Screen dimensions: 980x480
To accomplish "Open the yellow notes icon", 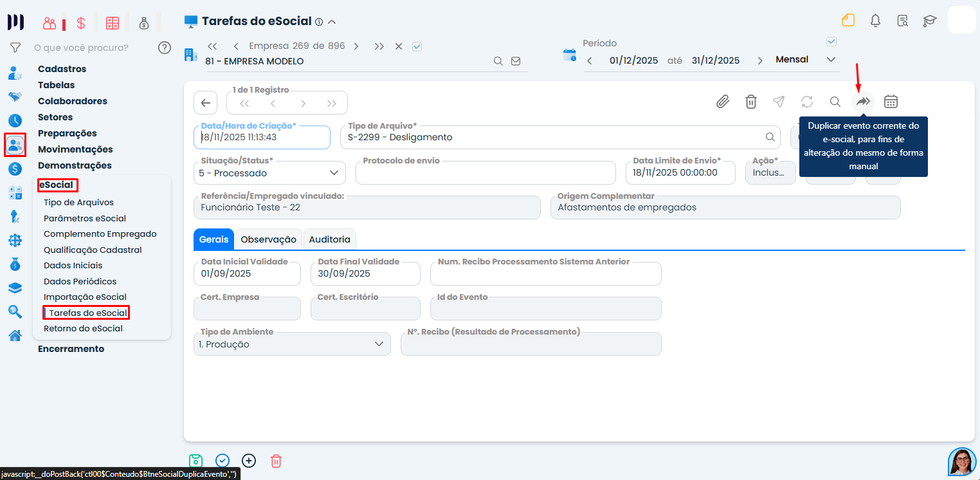I will coord(848,21).
